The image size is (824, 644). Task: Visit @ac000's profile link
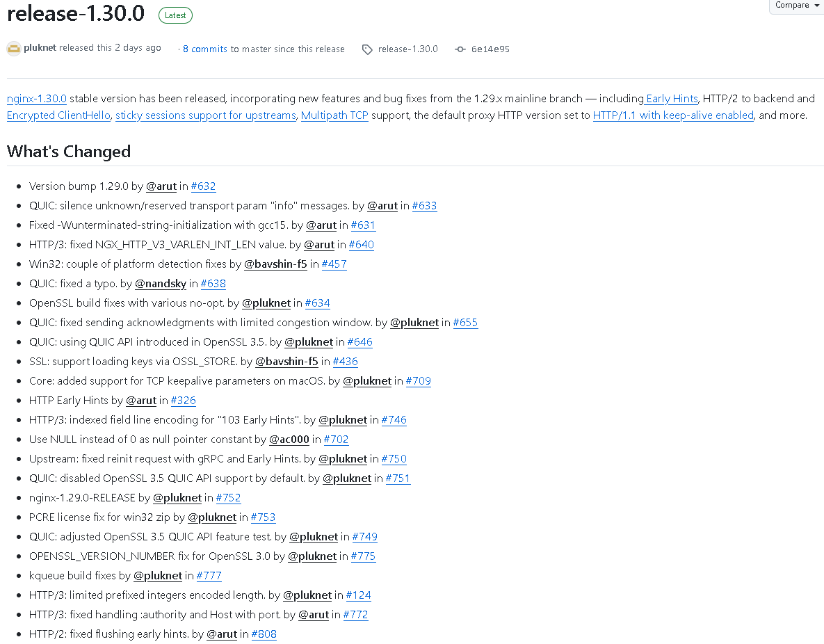tap(289, 439)
